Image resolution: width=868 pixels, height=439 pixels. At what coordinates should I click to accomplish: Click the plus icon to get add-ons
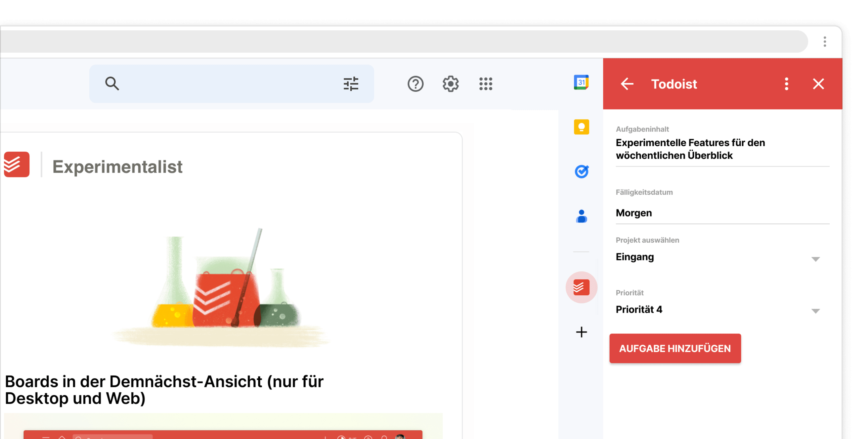pos(581,332)
